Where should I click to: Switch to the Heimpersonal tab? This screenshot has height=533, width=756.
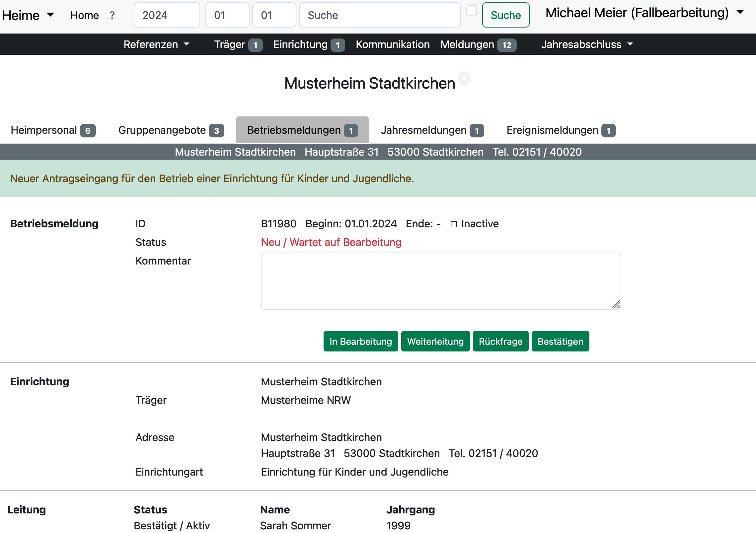click(x=53, y=130)
